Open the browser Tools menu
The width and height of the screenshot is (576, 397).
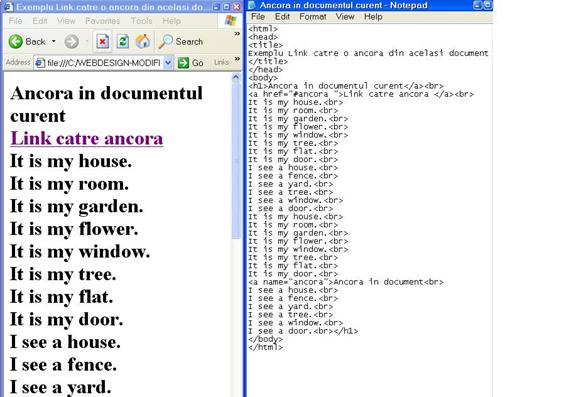(141, 21)
